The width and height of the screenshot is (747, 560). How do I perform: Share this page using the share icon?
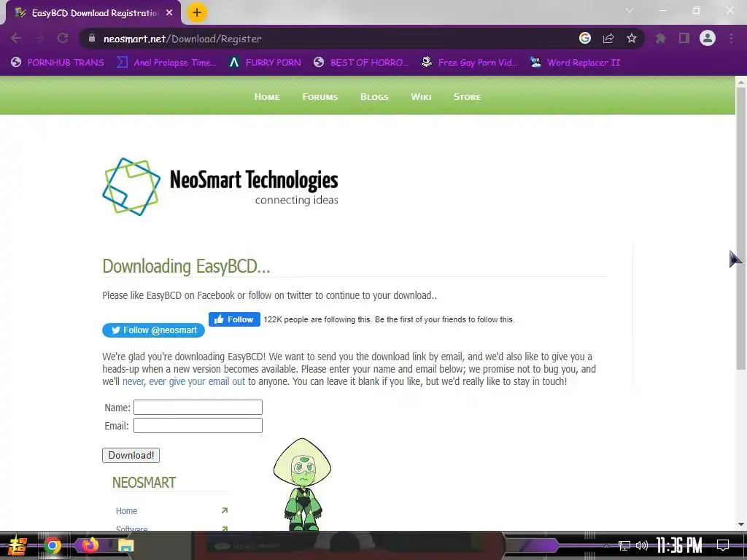point(608,38)
